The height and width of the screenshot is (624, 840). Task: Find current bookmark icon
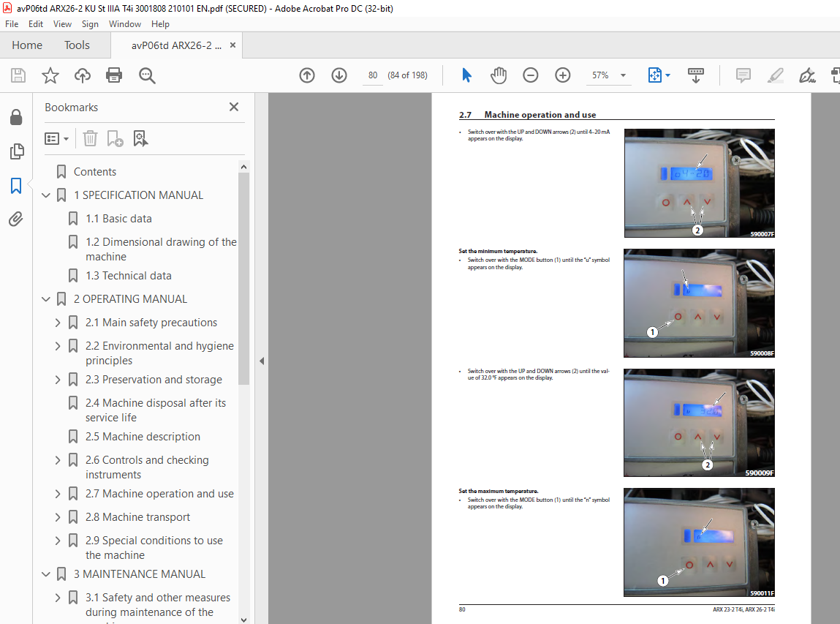click(140, 139)
